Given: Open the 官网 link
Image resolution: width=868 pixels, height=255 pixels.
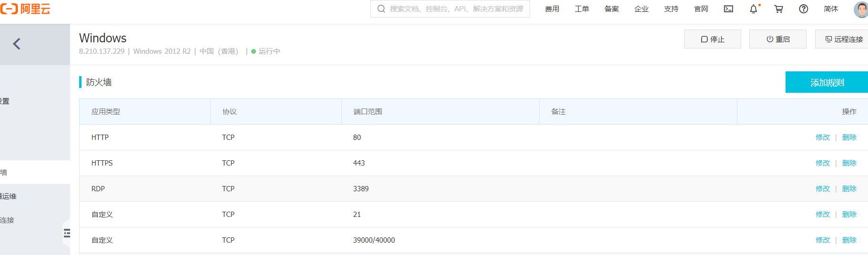Looking at the screenshot, I should pyautogui.click(x=701, y=9).
